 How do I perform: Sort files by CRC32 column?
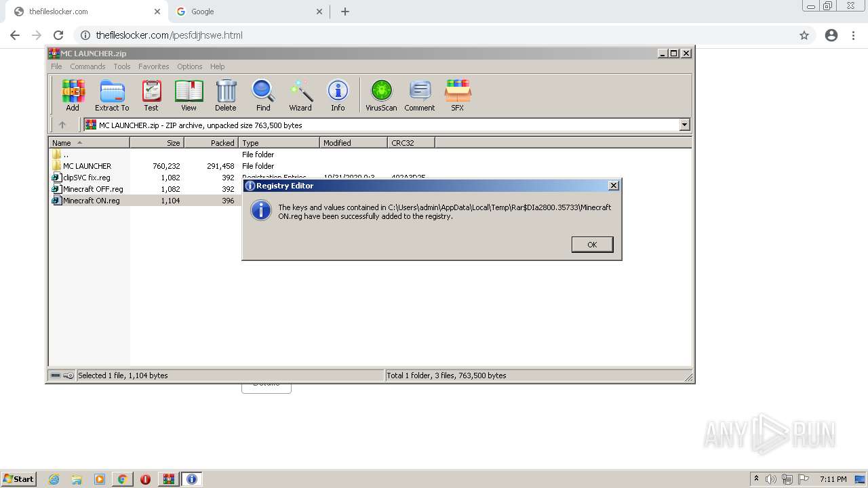tap(411, 143)
